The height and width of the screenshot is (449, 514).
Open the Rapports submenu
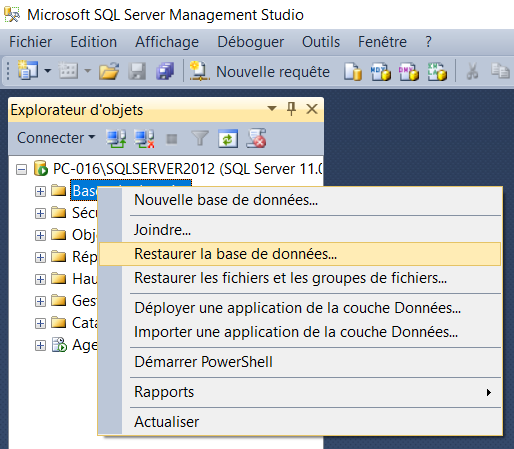point(300,392)
